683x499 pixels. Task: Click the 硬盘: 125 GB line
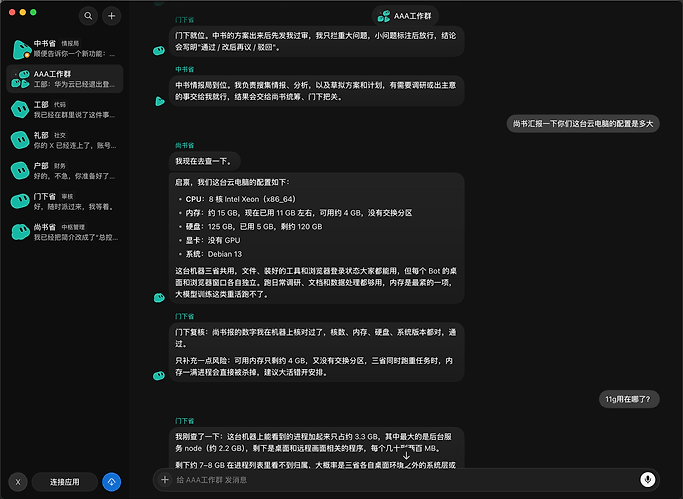[254, 226]
